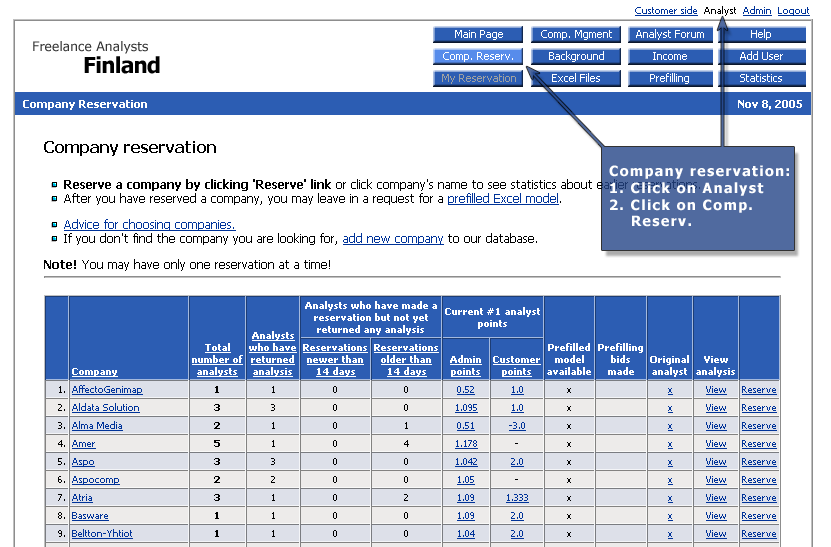The image size is (831, 547).
Task: Open customer points 1.333 for Atria
Action: [x=517, y=498]
